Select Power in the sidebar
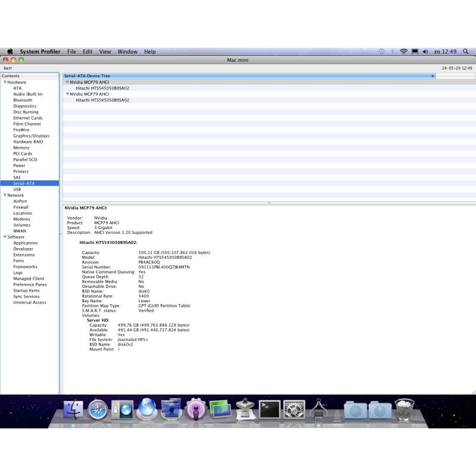This screenshot has height=476, width=476. [19, 166]
